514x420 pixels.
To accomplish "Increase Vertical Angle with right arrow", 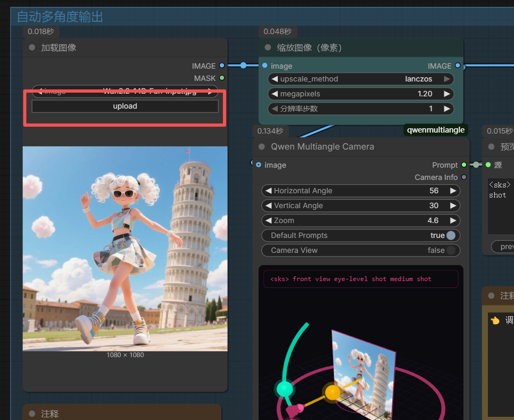I will tap(453, 205).
